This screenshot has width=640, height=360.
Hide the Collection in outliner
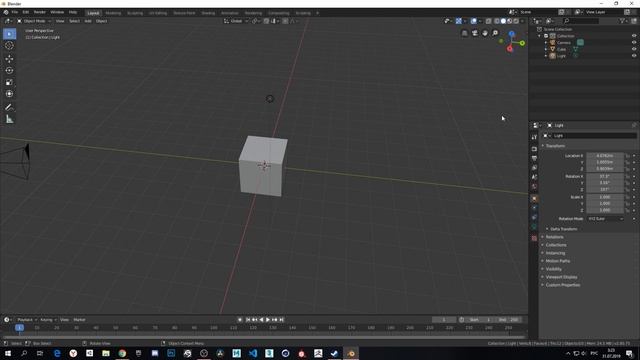click(x=634, y=36)
